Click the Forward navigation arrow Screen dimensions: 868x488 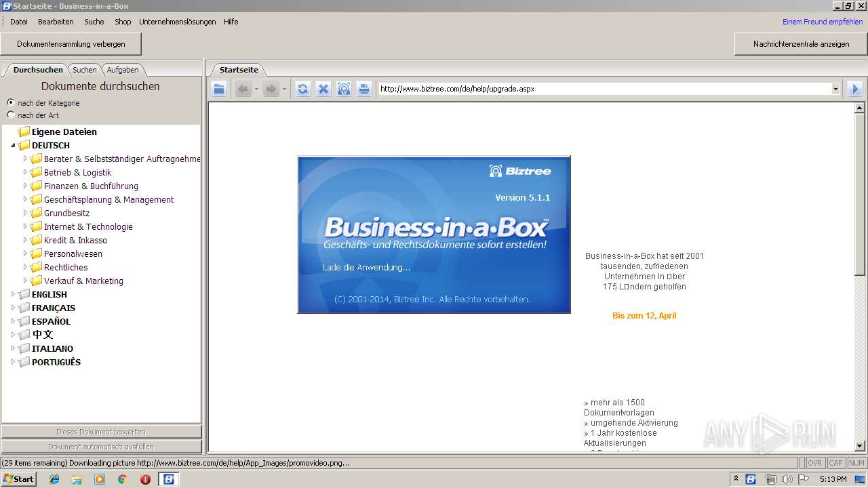tap(271, 89)
